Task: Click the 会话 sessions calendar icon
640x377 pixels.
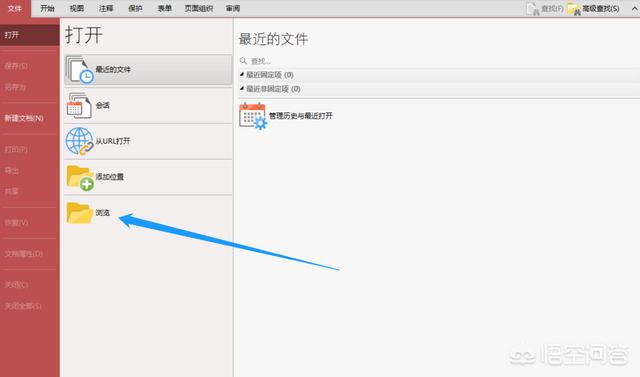Action: (79, 106)
